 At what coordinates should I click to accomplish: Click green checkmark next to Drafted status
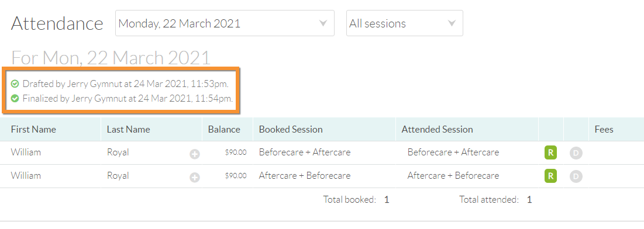(15, 84)
